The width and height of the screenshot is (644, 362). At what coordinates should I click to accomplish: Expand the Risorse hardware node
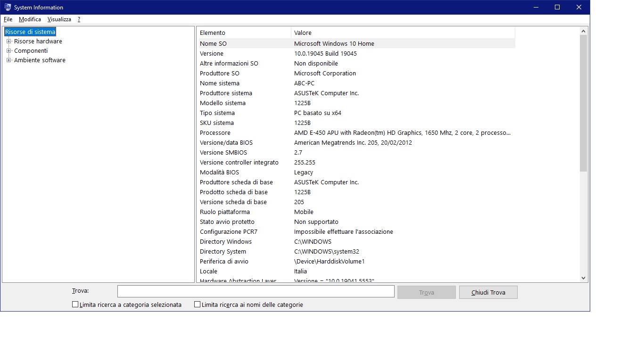[x=8, y=41]
